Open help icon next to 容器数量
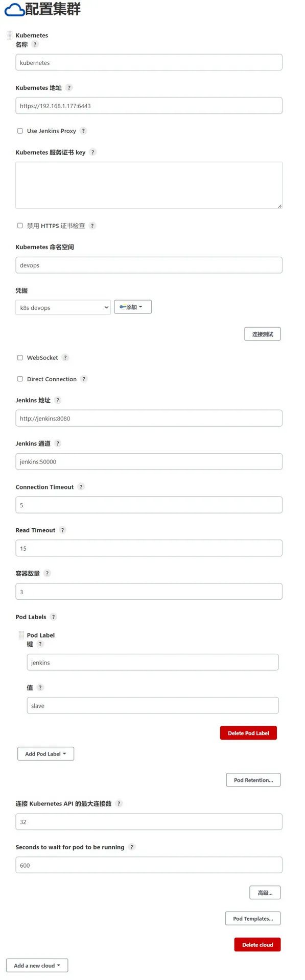Viewport: 305px width, 980px height. 47,573
